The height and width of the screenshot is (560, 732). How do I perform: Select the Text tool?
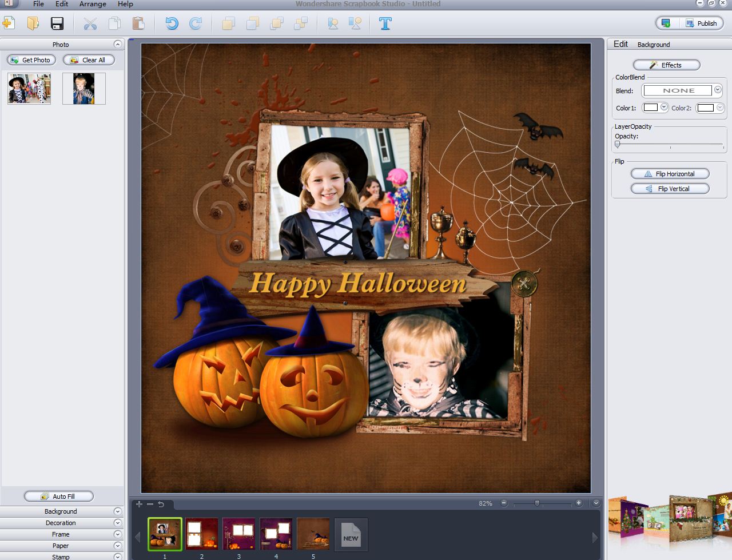pyautogui.click(x=385, y=23)
